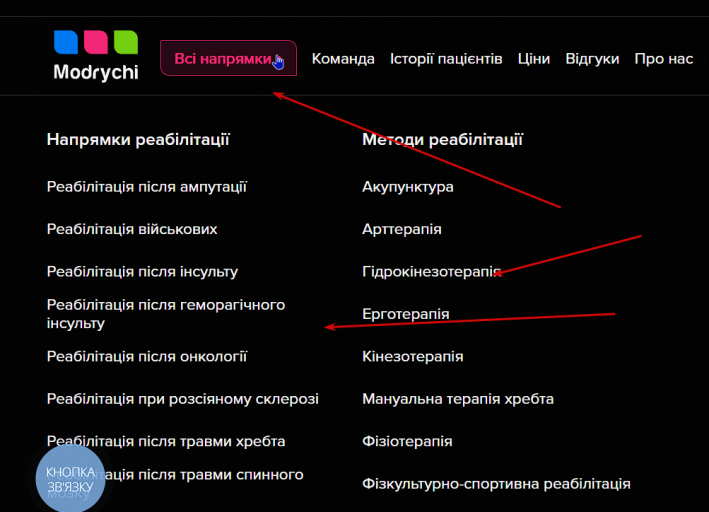Open the Команда menu item
Screen dimensions: 709x512
[x=343, y=59]
